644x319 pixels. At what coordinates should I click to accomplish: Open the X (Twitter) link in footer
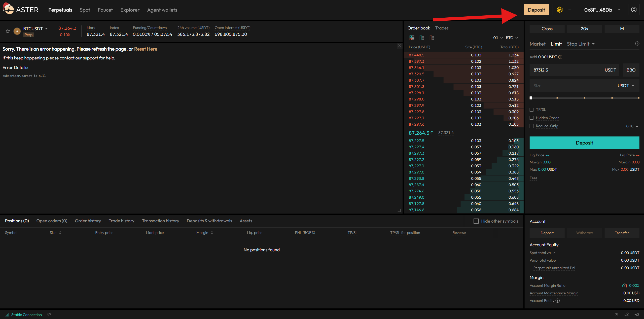pos(617,314)
